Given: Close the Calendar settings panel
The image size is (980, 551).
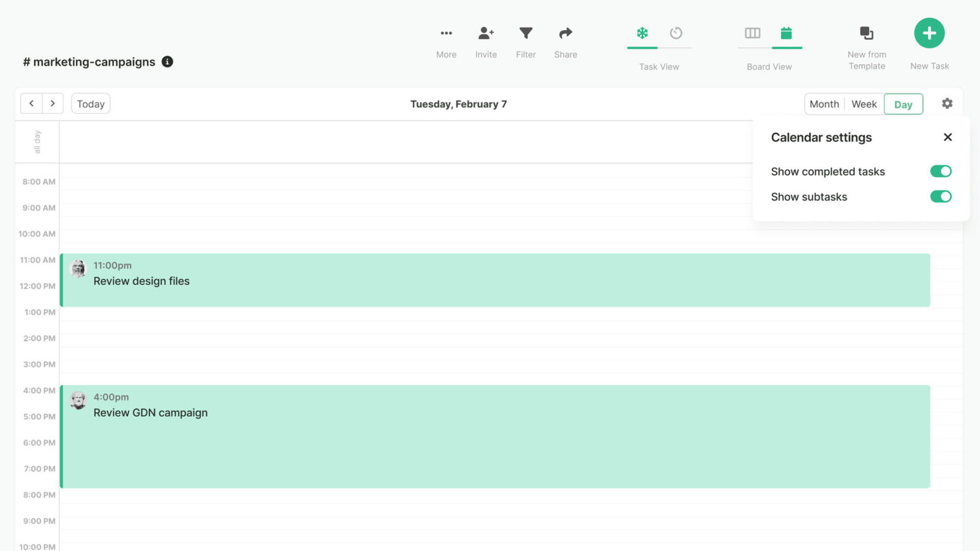Looking at the screenshot, I should coord(948,137).
